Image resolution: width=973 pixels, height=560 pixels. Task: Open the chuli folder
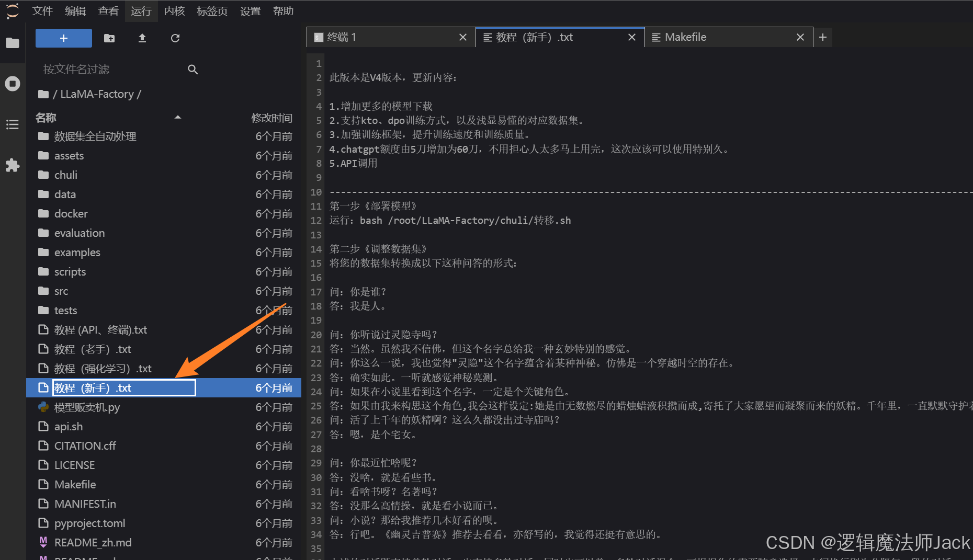click(x=66, y=175)
